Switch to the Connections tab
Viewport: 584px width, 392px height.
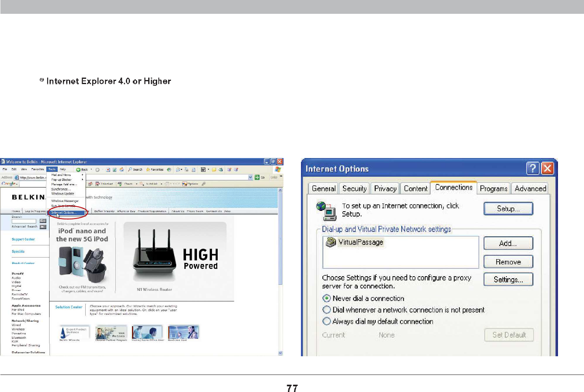click(454, 187)
